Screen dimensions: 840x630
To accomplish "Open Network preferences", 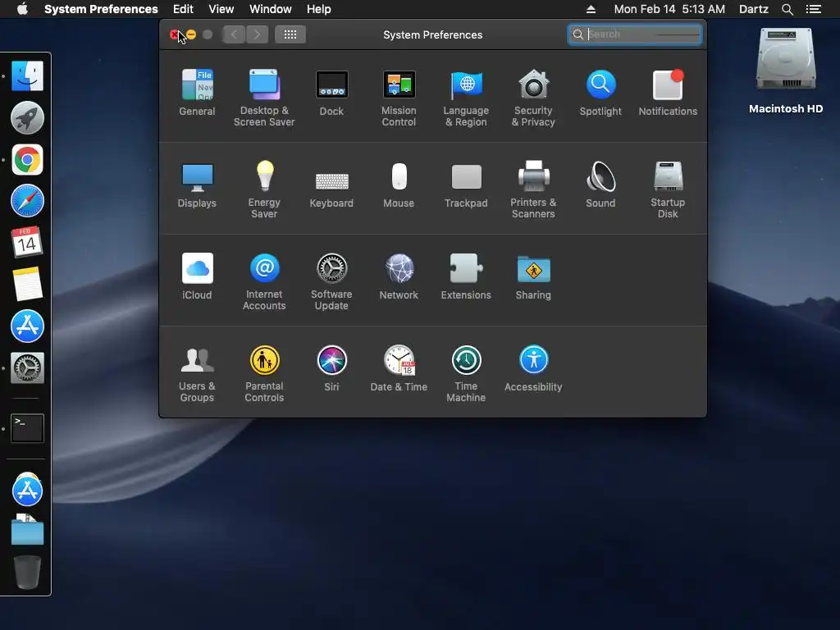I will [399, 276].
